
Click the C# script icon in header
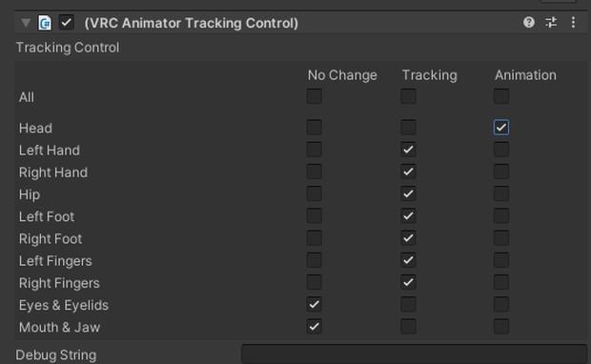[x=45, y=23]
